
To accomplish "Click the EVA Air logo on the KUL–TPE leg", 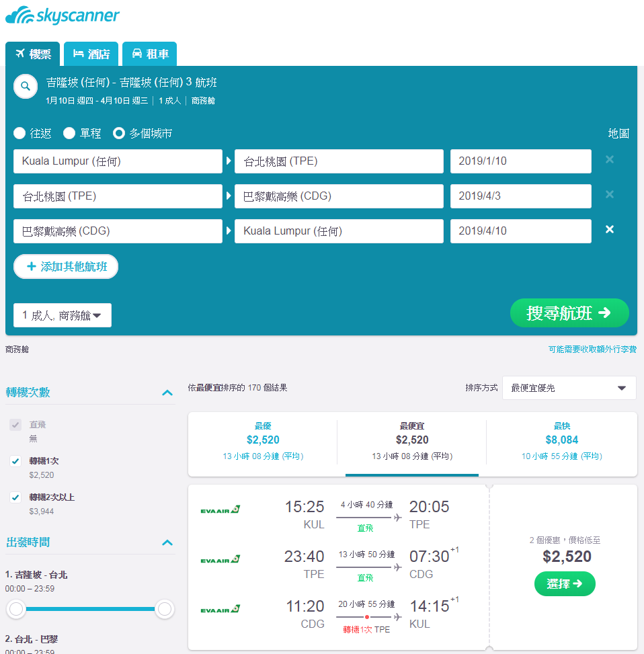I will pos(220,509).
